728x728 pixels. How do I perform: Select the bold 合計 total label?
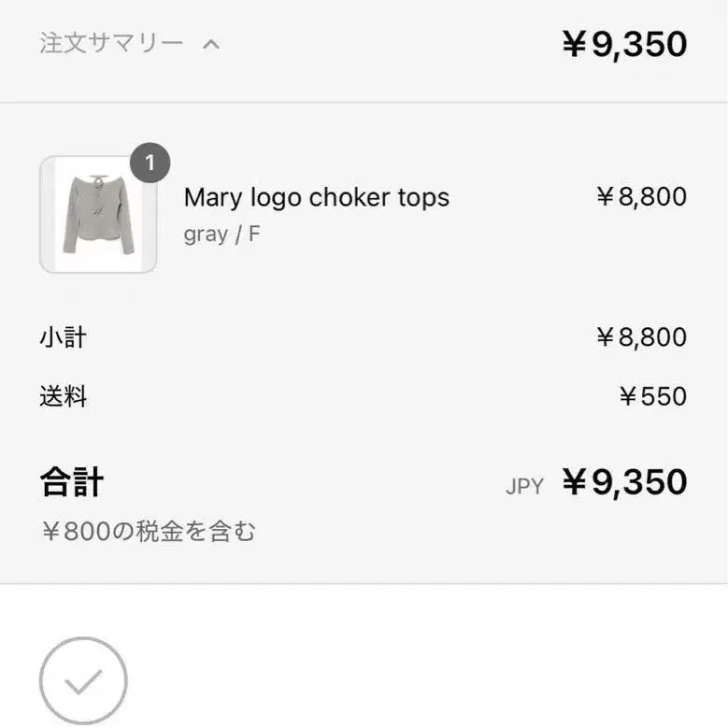point(71,482)
